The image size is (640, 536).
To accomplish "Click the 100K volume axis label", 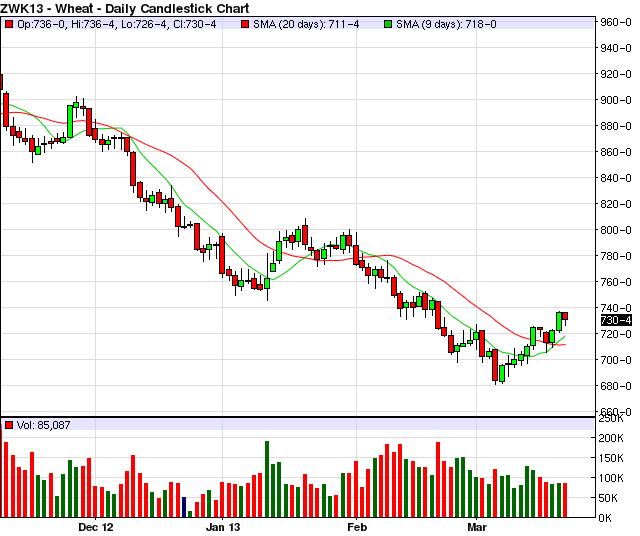I will 611,478.
